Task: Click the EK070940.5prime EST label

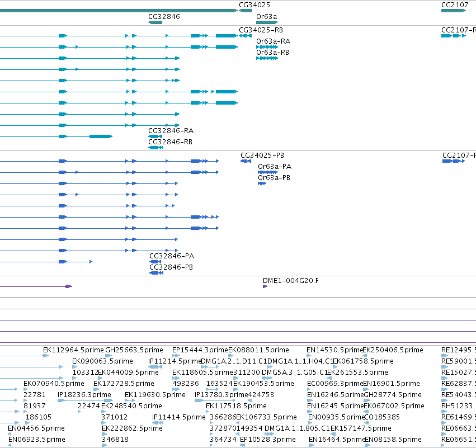Action: tap(54, 384)
